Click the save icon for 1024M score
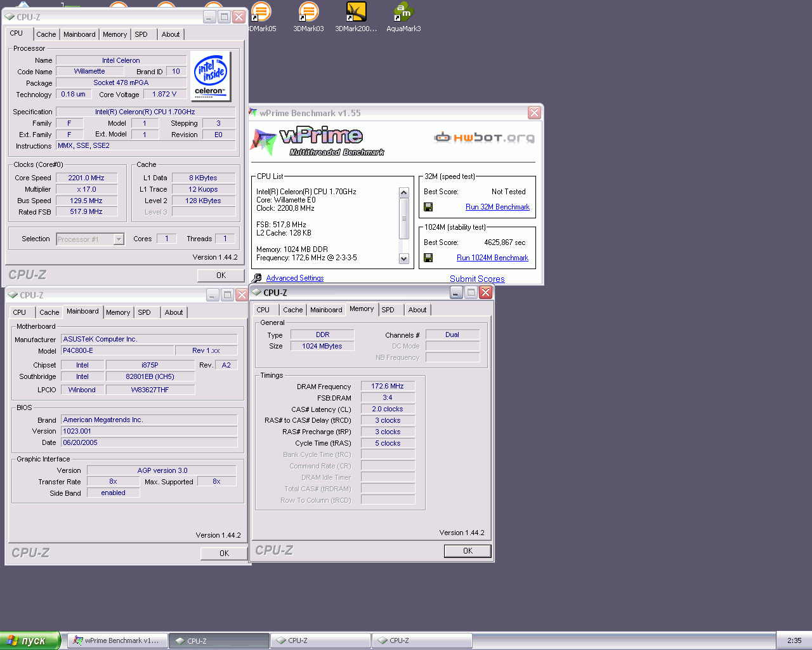Image resolution: width=812 pixels, height=650 pixels. point(428,258)
